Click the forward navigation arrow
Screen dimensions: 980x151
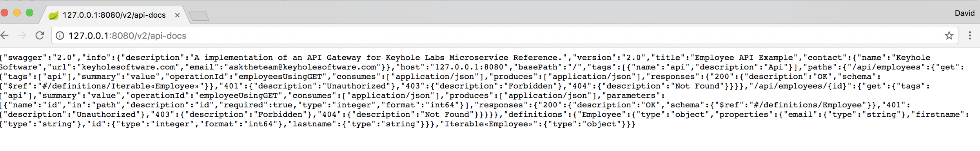click(22, 35)
